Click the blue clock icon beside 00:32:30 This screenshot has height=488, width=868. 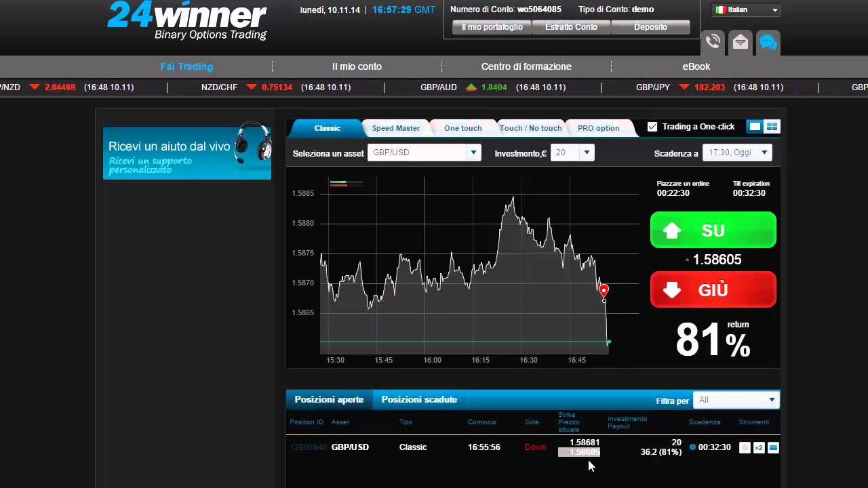pyautogui.click(x=692, y=447)
